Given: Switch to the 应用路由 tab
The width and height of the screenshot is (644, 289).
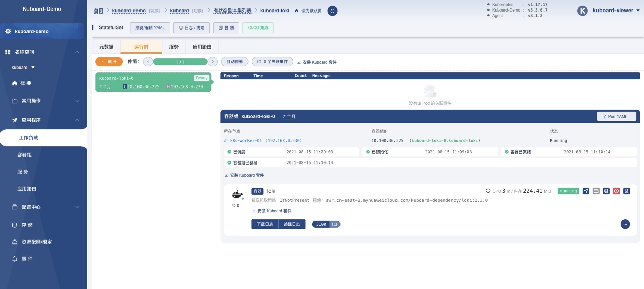Looking at the screenshot, I should click(202, 47).
